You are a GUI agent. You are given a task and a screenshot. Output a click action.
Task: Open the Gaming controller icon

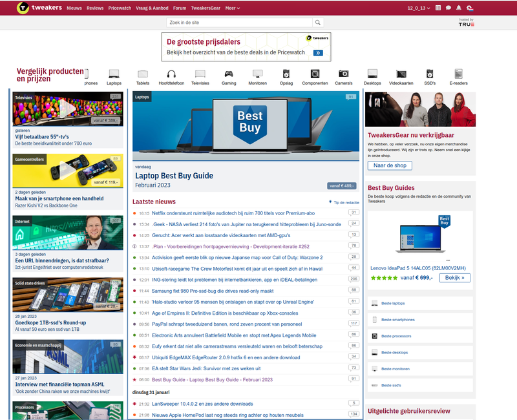229,74
